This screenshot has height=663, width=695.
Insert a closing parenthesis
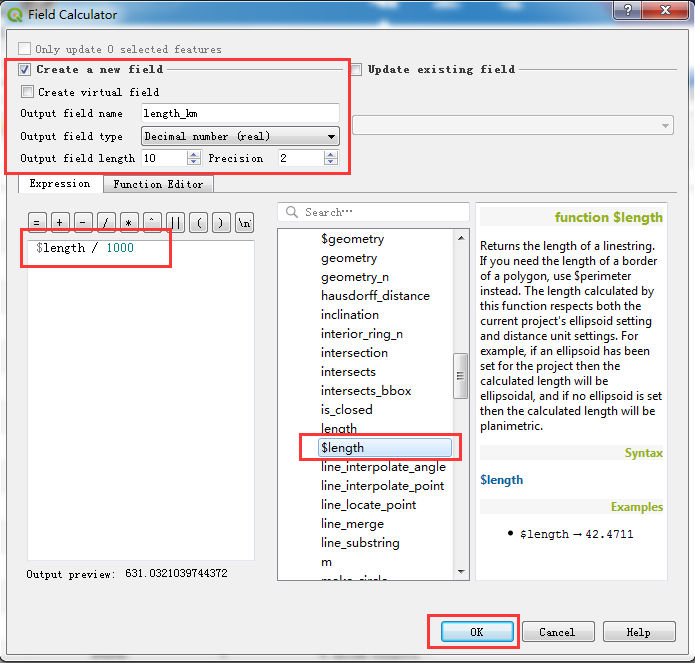(221, 222)
